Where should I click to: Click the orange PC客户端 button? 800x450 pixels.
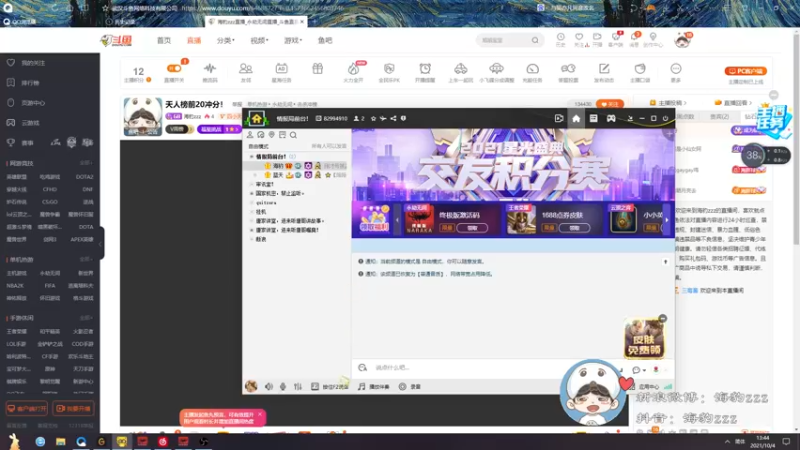click(x=745, y=71)
